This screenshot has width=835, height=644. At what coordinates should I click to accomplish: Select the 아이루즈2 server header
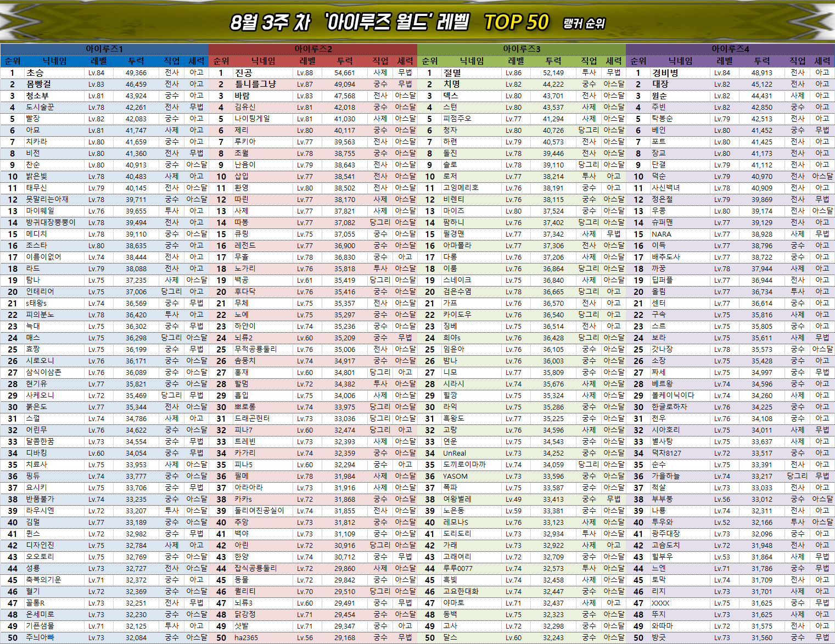pyautogui.click(x=313, y=49)
